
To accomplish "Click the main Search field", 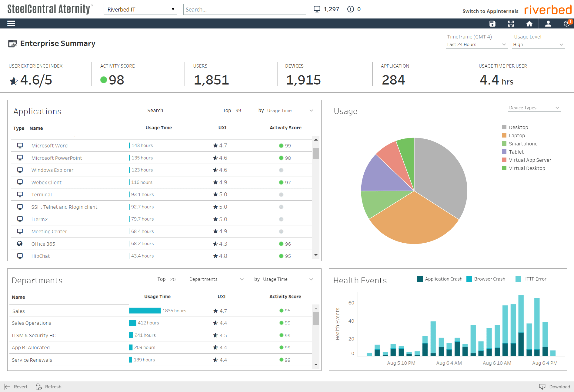I will coord(245,9).
